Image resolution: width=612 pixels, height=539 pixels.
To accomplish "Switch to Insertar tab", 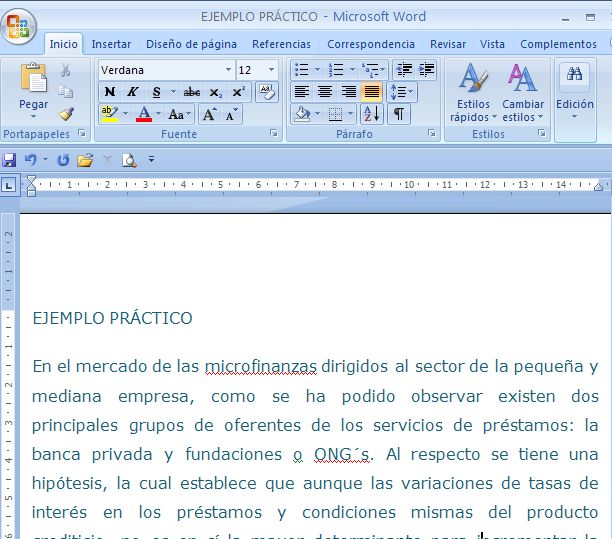I will pos(111,44).
